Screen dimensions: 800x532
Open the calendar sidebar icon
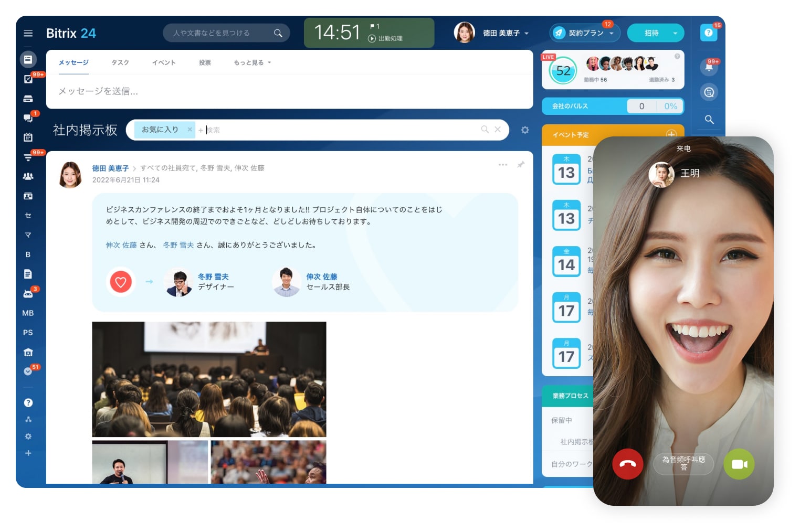(28, 137)
